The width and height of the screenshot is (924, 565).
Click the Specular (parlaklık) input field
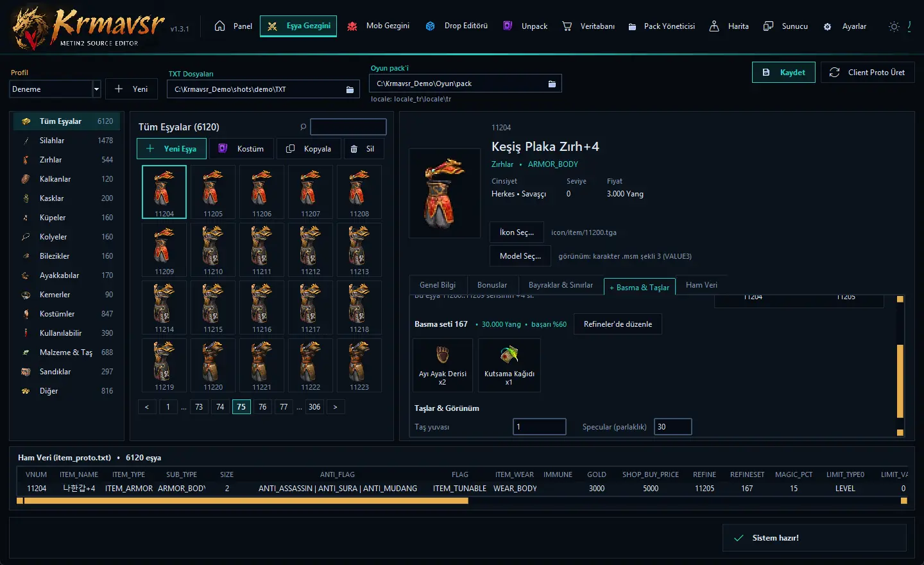click(x=672, y=427)
